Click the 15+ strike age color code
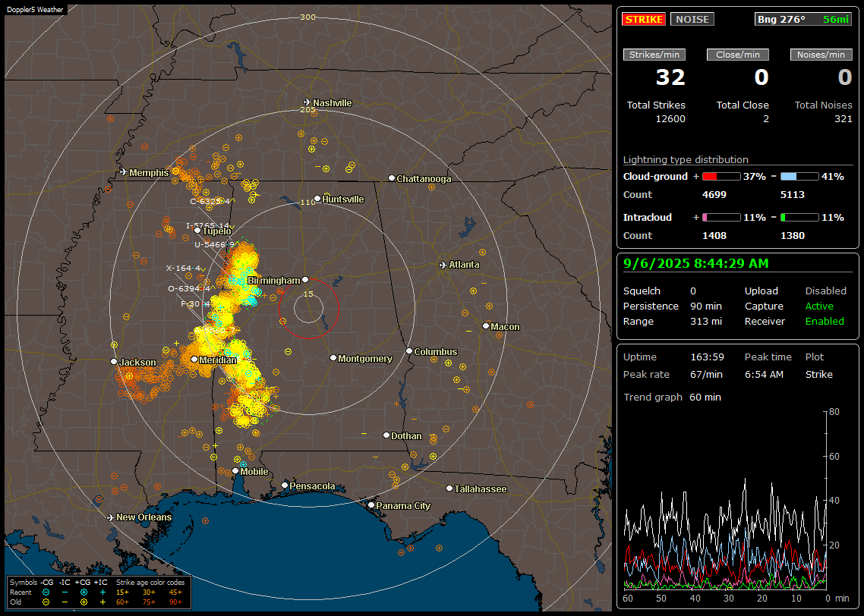The image size is (864, 616). pos(122,592)
